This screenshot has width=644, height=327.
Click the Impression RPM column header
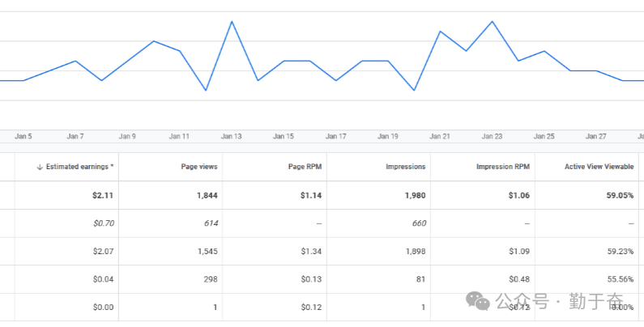click(502, 167)
